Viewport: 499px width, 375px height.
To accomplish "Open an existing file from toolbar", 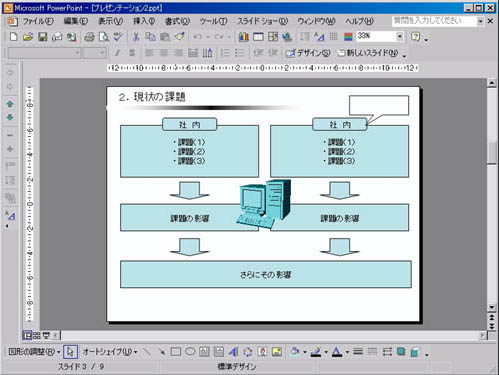I will point(28,37).
